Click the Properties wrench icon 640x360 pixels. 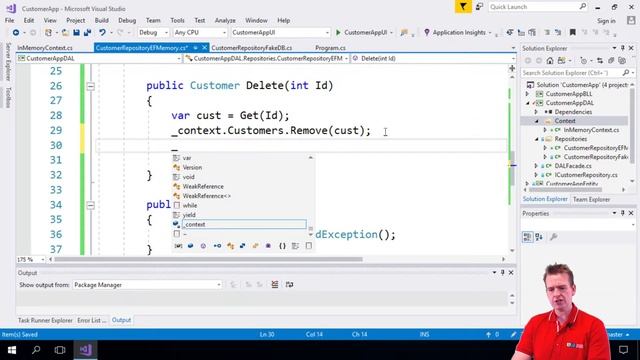[553, 237]
